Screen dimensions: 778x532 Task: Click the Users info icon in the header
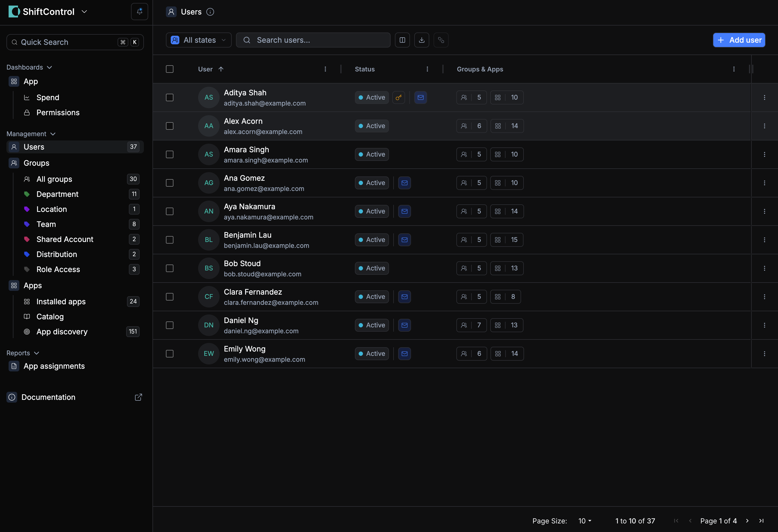click(210, 12)
